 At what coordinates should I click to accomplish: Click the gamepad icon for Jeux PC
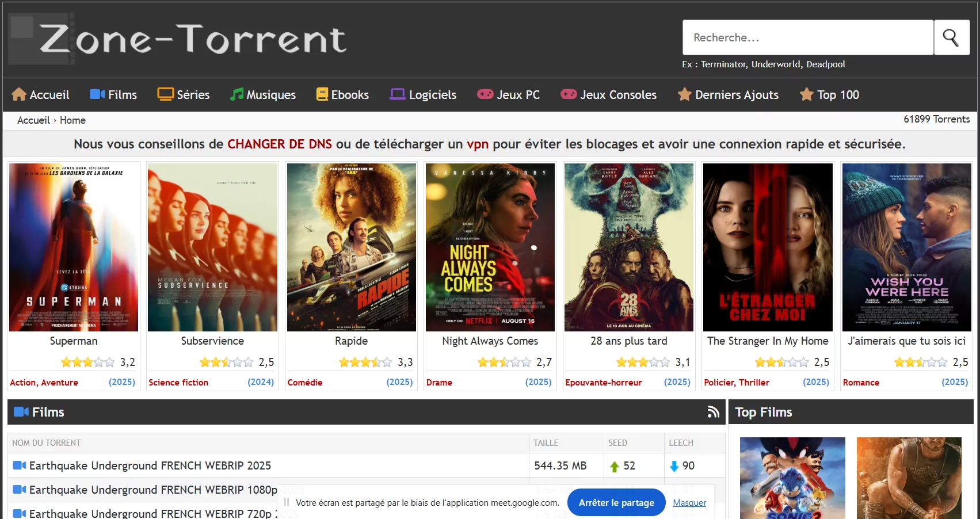[485, 94]
